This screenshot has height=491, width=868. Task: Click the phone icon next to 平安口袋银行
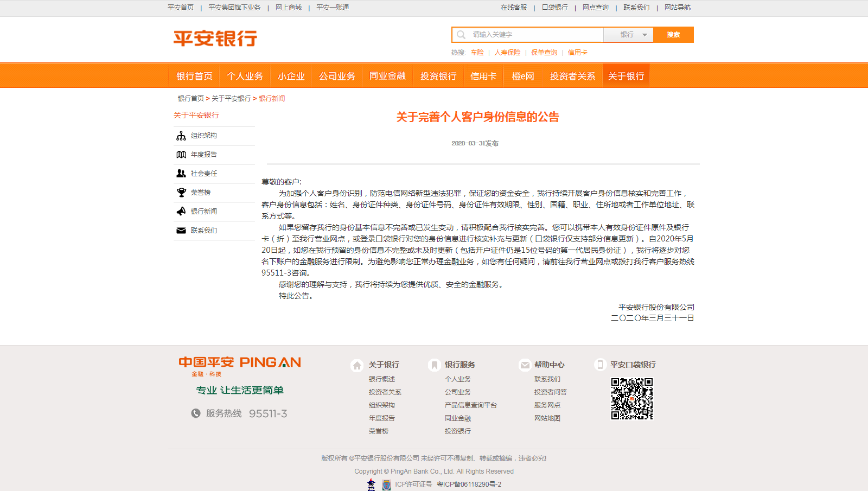click(600, 365)
